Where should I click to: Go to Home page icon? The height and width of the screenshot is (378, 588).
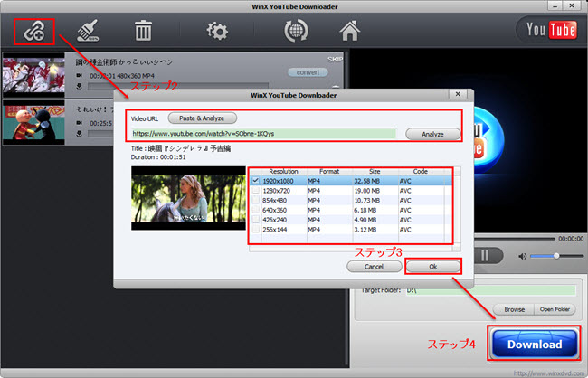click(349, 31)
